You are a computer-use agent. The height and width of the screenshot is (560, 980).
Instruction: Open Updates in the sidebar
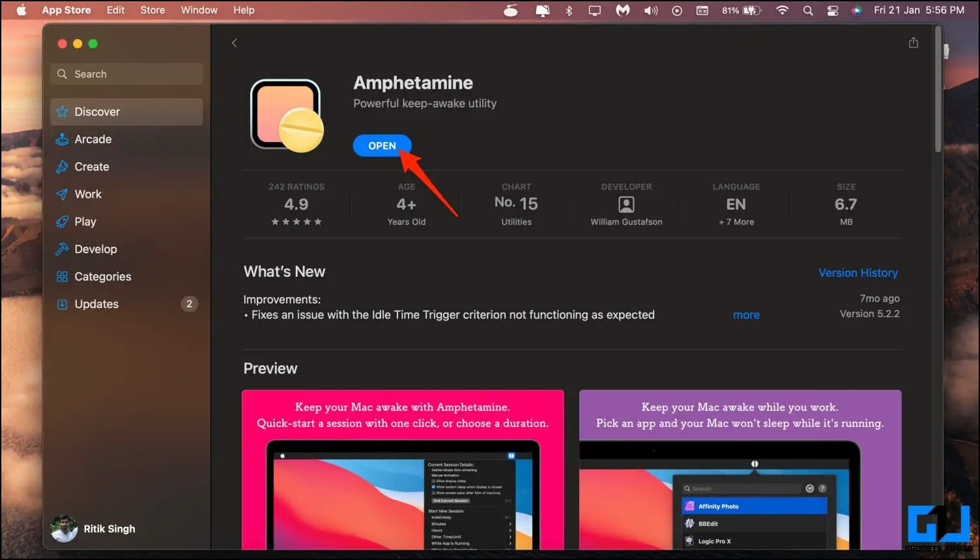point(126,304)
